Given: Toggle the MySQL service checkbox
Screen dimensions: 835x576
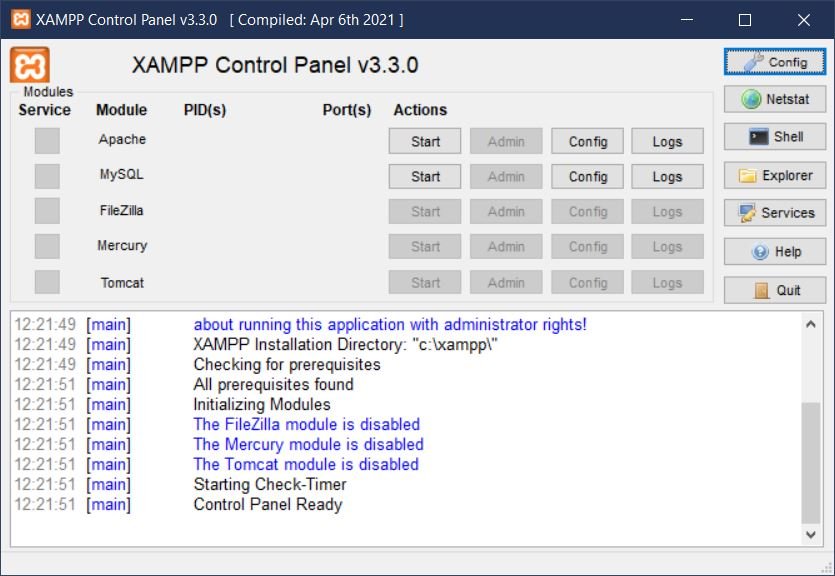Looking at the screenshot, I should pos(47,176).
